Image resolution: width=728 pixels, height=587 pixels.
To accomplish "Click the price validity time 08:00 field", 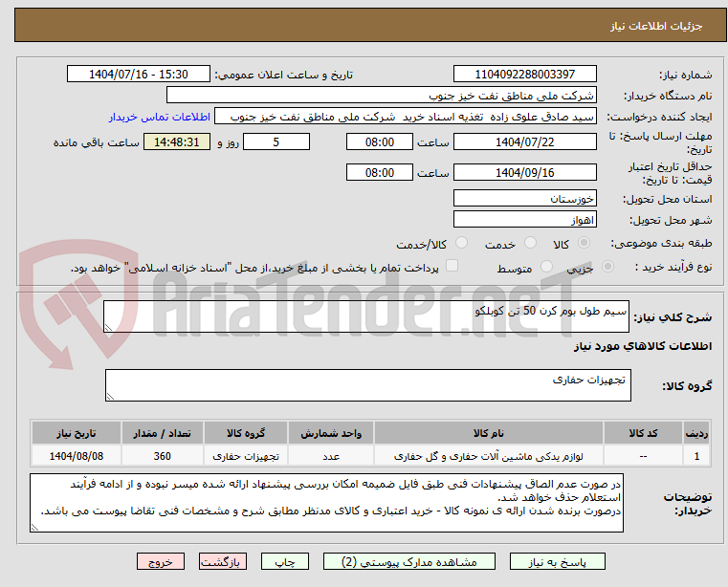I will 380,173.
